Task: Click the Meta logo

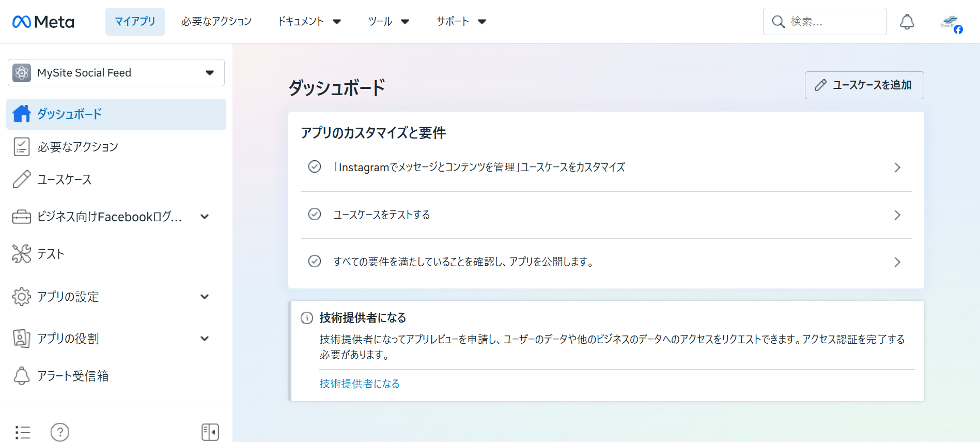Action: (x=43, y=22)
